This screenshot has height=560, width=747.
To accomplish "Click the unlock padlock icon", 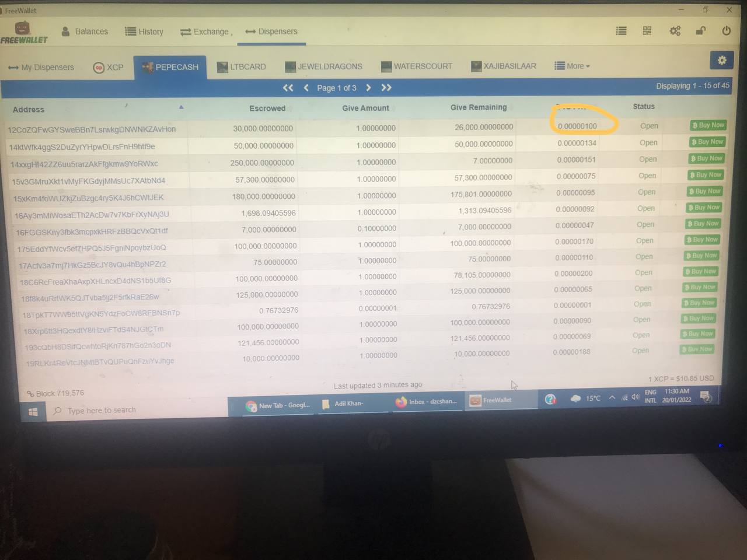I will (x=700, y=31).
